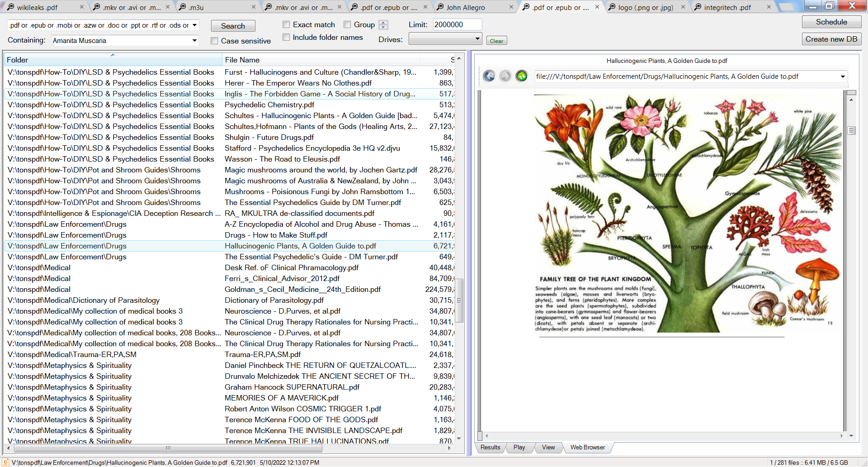This screenshot has height=467, width=868.
Task: Go forward in the web browser preview
Action: 505,76
